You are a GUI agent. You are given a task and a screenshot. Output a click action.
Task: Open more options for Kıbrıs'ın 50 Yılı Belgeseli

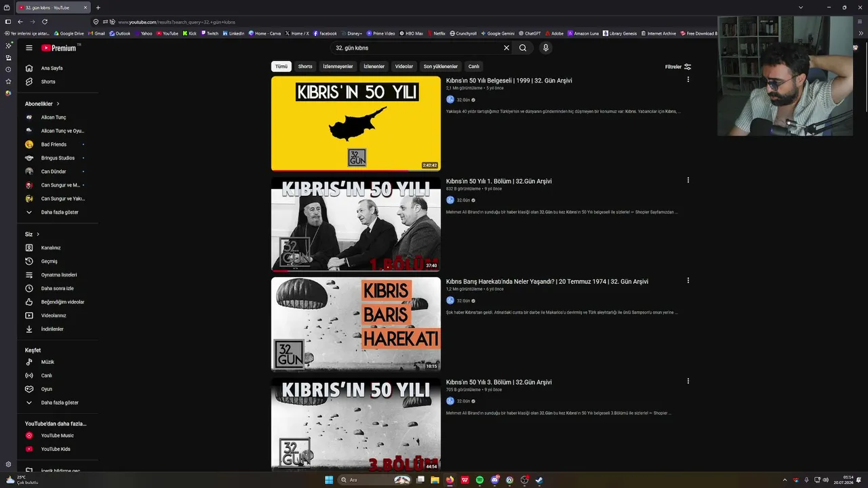click(x=688, y=79)
